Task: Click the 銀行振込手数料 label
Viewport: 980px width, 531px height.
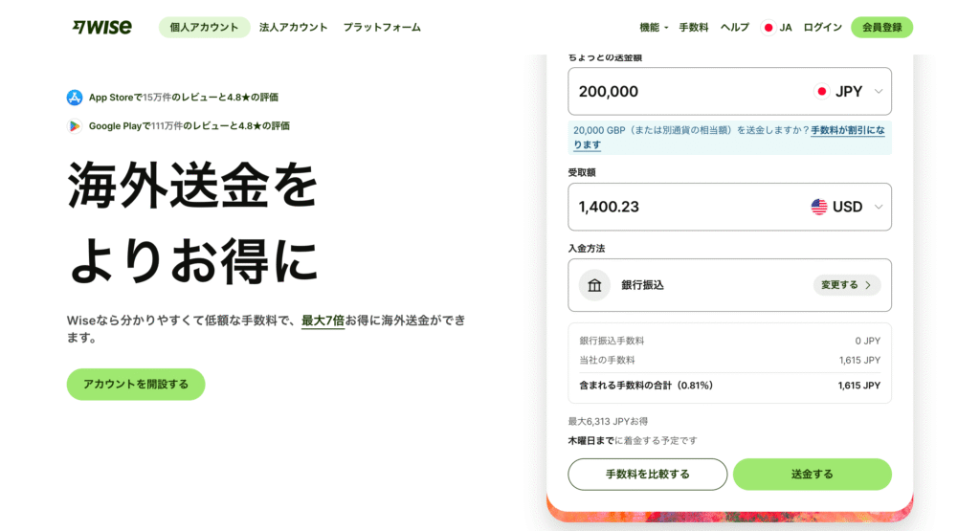Action: pyautogui.click(x=612, y=342)
